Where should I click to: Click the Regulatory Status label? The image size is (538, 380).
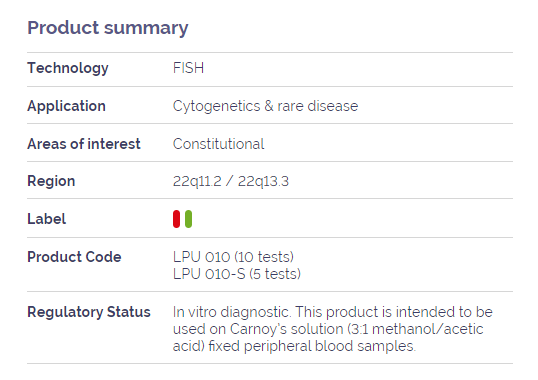coord(89,312)
